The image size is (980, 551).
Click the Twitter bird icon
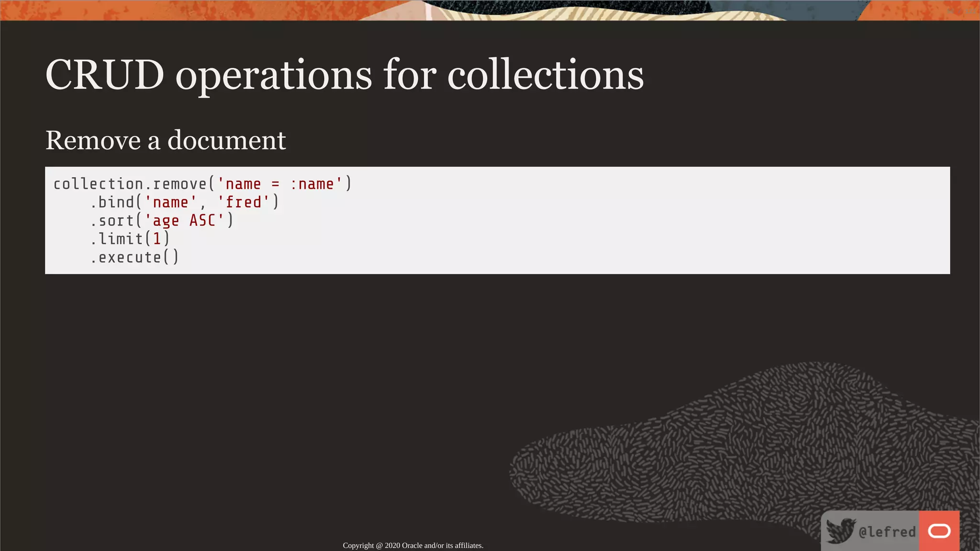pos(840,531)
